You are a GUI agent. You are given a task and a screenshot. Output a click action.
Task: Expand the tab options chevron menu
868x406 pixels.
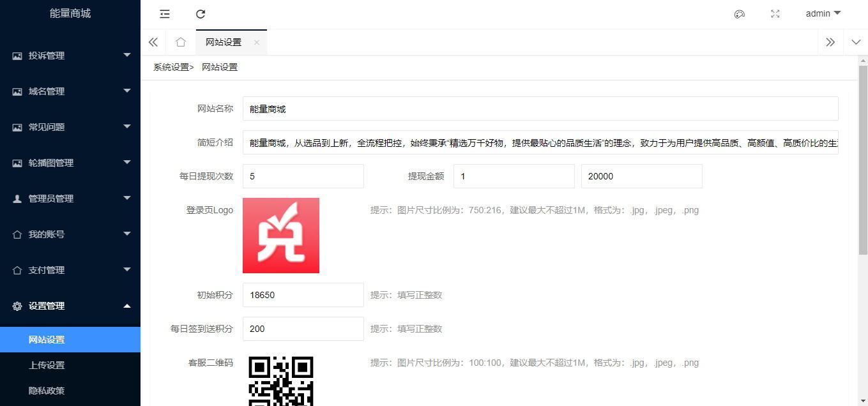pos(856,42)
